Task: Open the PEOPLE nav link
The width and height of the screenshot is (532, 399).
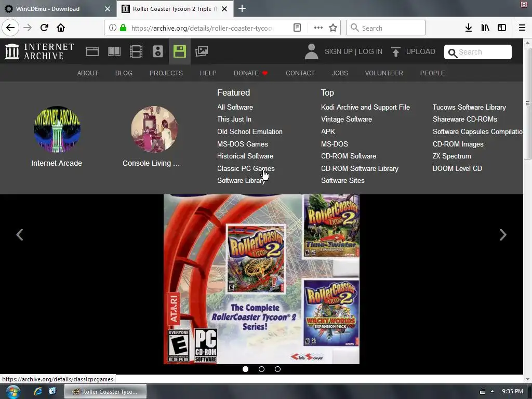Action: (x=433, y=73)
